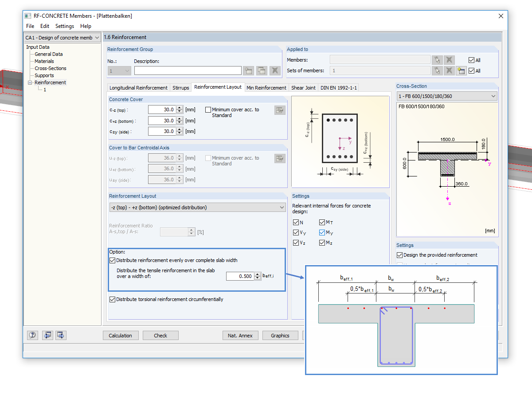The image size is (532, 399).
Task: Increase C-z top cover using the stepper
Action: (x=180, y=107)
